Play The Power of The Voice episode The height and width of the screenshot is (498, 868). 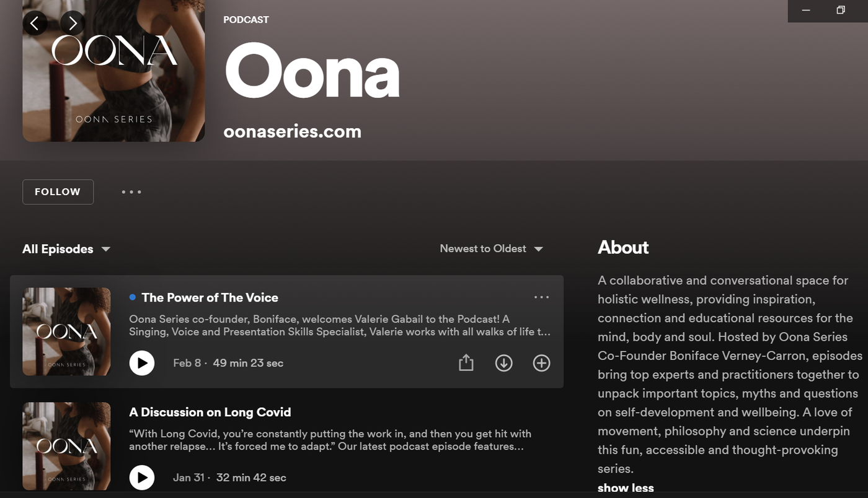142,363
